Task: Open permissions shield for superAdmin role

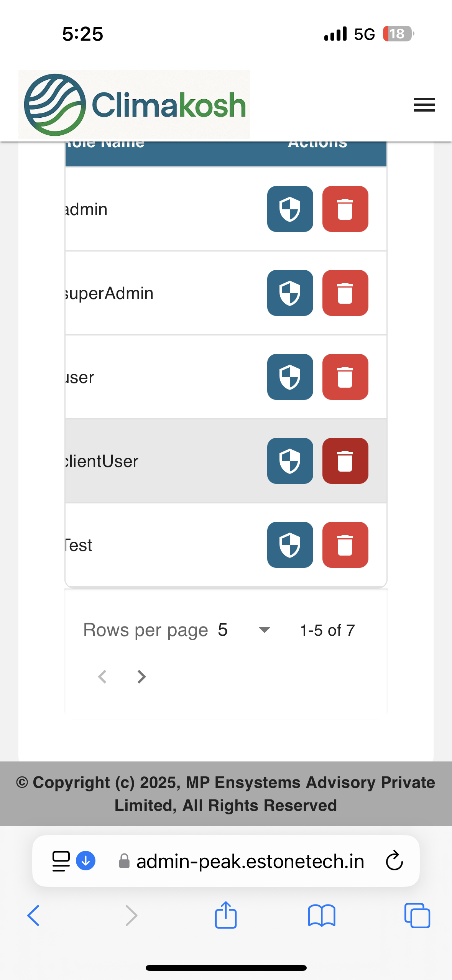Action: point(290,293)
